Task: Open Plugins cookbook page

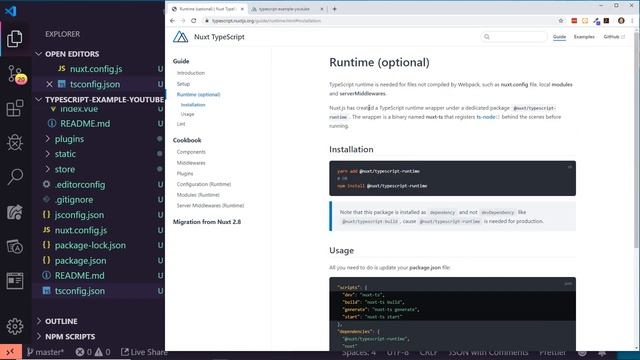Action: [x=185, y=173]
